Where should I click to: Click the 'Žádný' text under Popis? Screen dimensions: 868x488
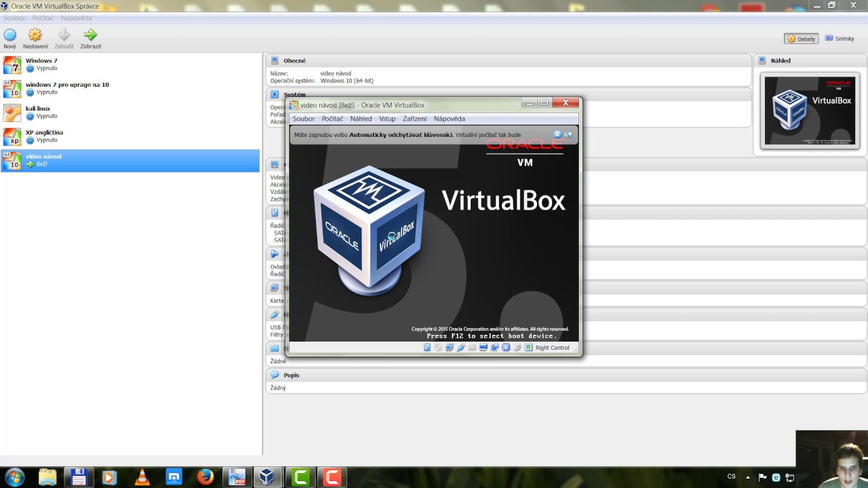click(278, 388)
